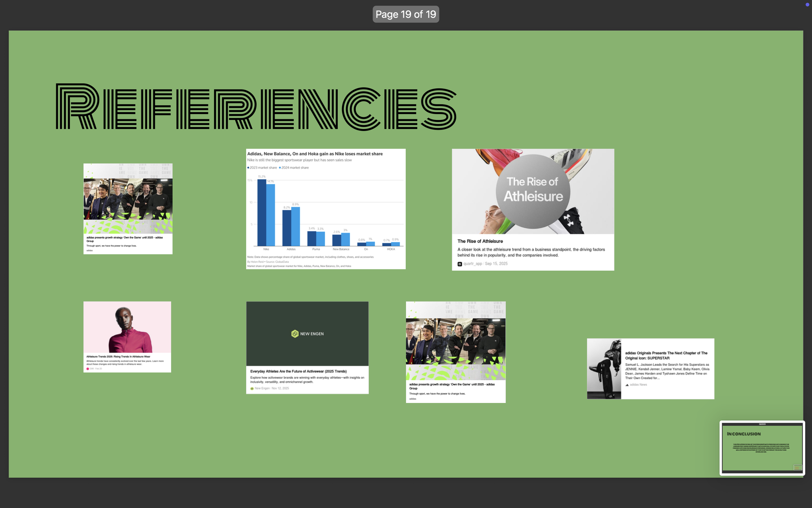Click the purple dot in the top corner
The image size is (812, 508).
click(x=807, y=4)
